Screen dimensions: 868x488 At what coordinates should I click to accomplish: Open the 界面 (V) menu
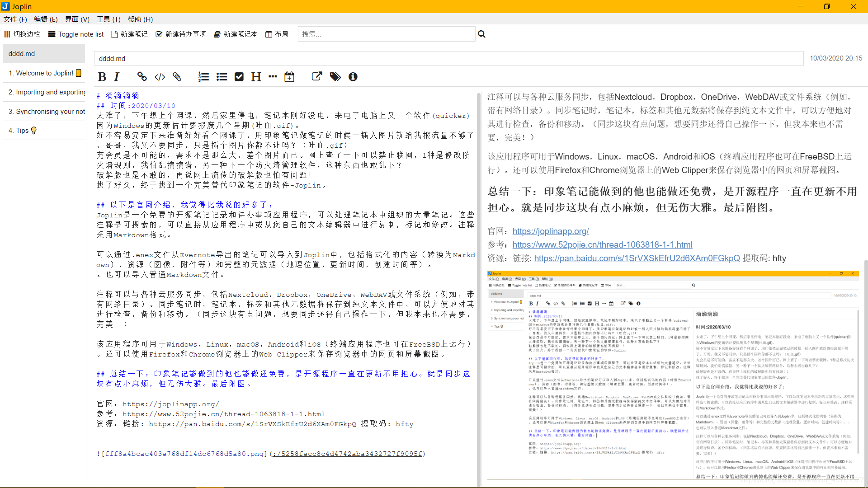click(x=77, y=19)
